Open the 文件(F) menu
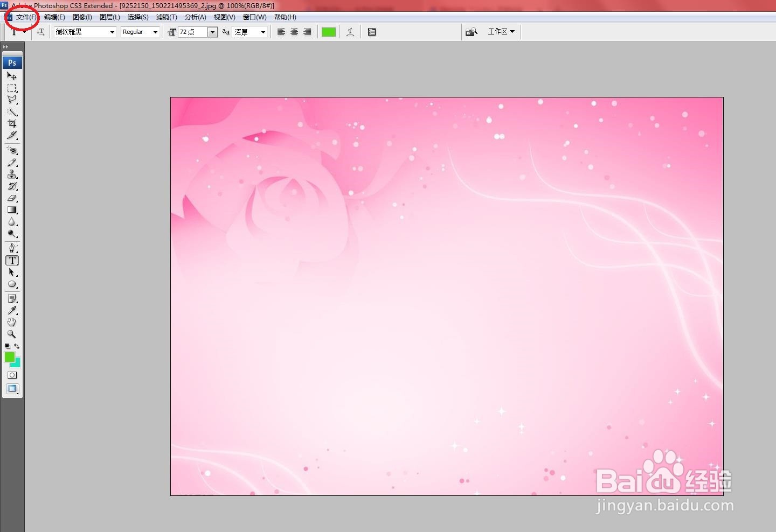 [x=26, y=17]
